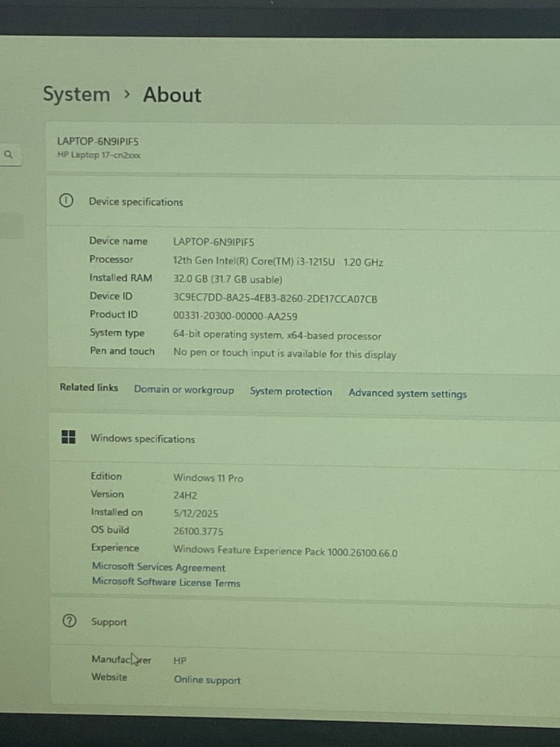Screen dimensions: 560x747
Task: Click LAPTOP-6N9IPIF5 name in top card
Action: [x=98, y=141]
